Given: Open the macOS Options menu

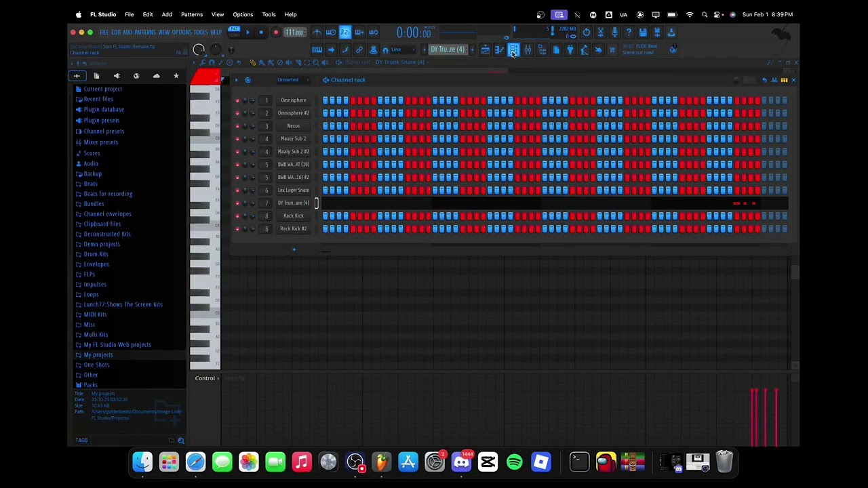Looking at the screenshot, I should (243, 14).
